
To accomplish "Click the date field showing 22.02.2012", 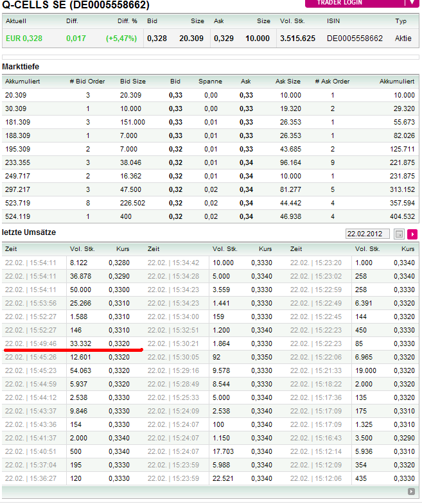I will pos(367,234).
